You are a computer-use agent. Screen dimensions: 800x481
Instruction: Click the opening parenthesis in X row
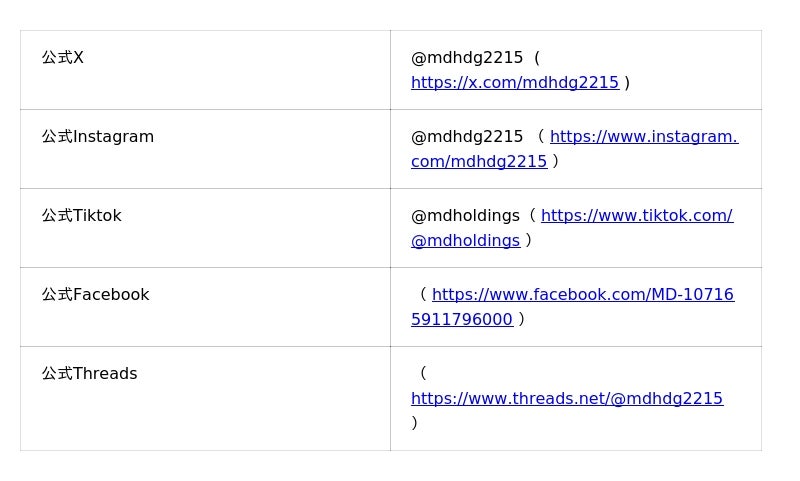(537, 58)
